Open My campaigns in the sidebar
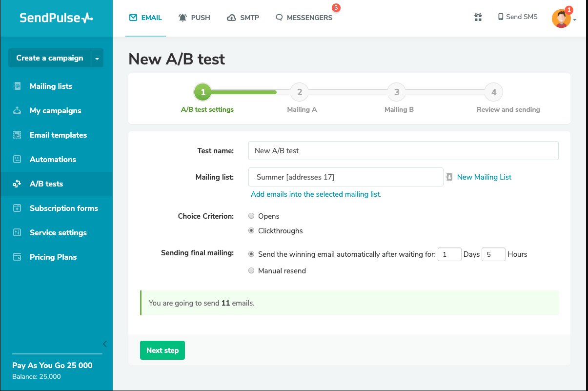The height and width of the screenshot is (391, 588). coord(56,111)
